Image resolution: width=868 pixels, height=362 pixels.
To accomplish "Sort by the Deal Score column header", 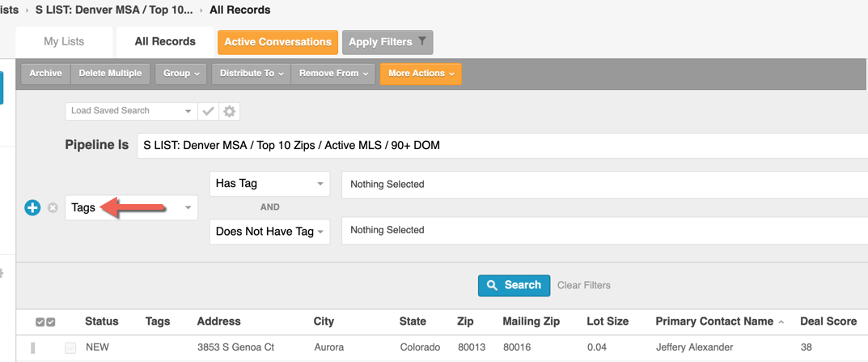I will click(x=828, y=322).
